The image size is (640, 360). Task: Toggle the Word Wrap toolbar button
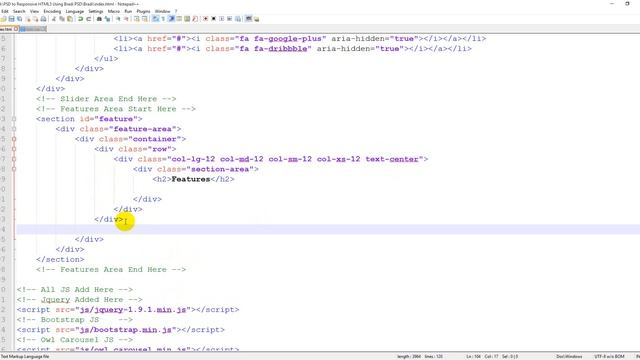(156, 19)
